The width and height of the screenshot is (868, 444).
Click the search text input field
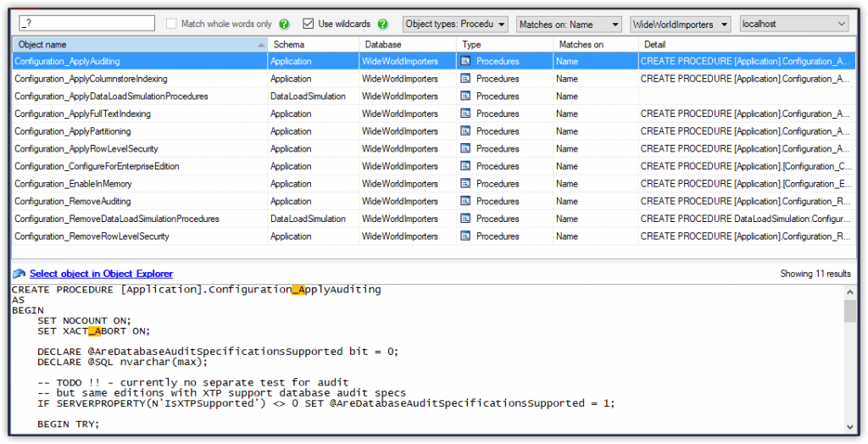tap(85, 24)
